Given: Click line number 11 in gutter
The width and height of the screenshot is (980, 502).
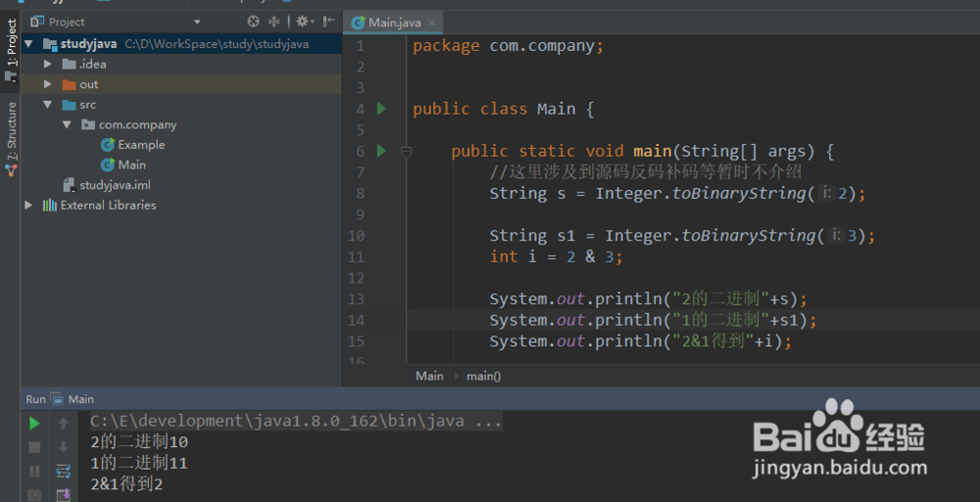Looking at the screenshot, I should pyautogui.click(x=356, y=257).
